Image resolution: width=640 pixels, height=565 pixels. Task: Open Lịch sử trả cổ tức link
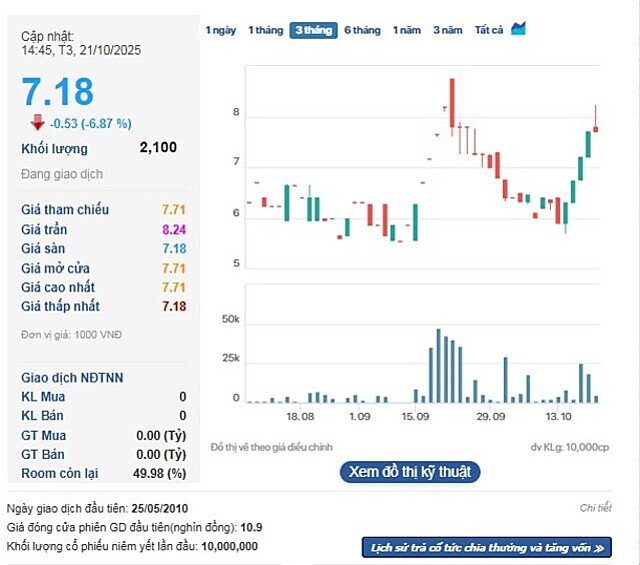[486, 547]
